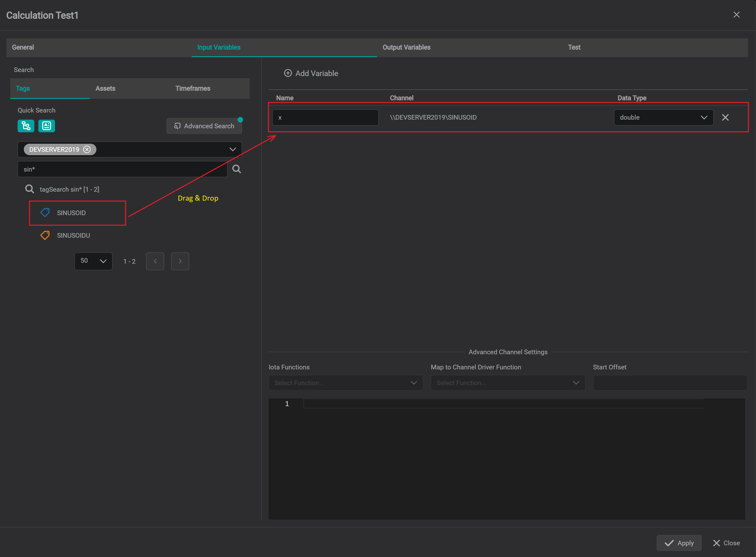Click the magnifier search icon beside sin*
756x557 pixels.
237,169
